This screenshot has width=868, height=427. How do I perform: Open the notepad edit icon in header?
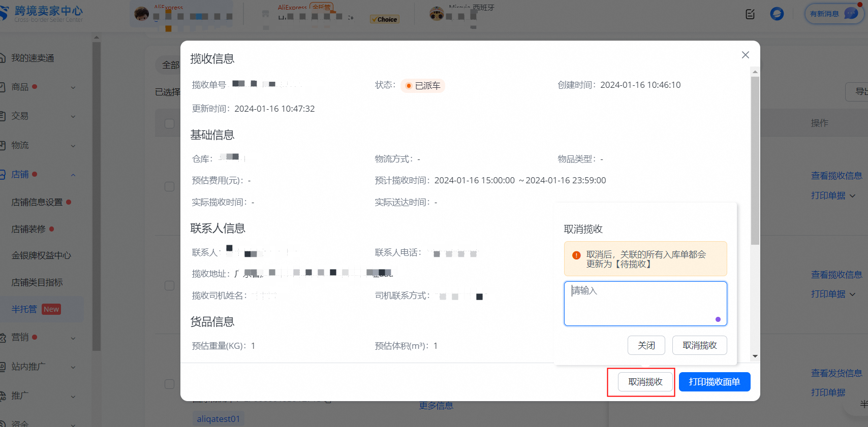click(x=750, y=14)
